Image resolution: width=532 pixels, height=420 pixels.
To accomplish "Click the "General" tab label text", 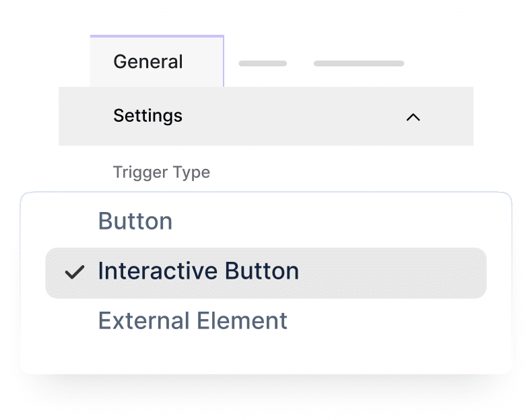I will click(148, 62).
